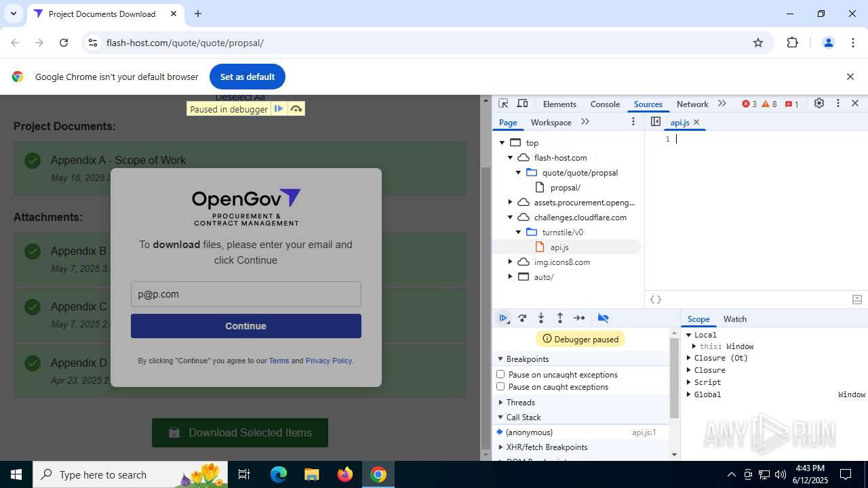Resume script execution in debugger toolbar

tap(504, 318)
